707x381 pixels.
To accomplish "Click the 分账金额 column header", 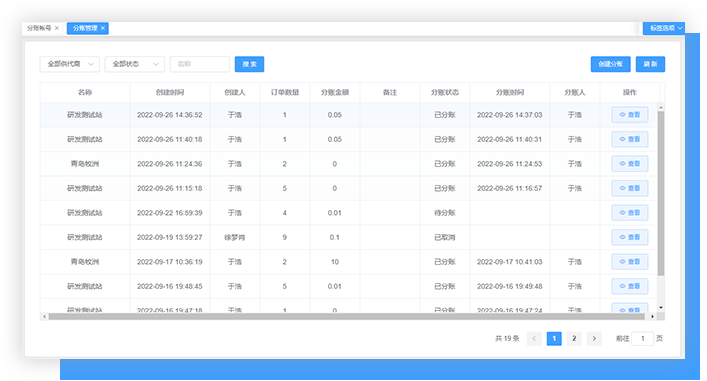I will pos(335,92).
